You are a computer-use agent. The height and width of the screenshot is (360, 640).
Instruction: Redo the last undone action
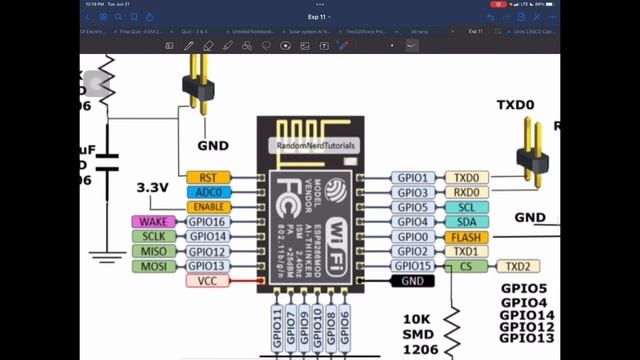click(x=506, y=17)
